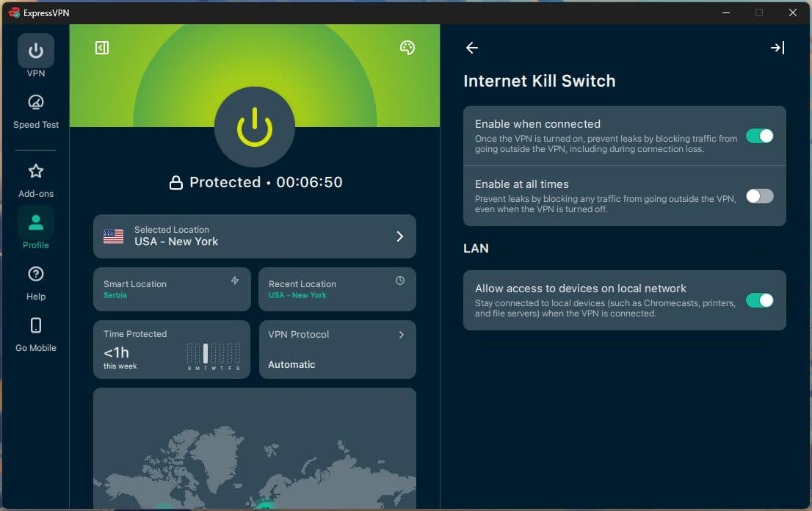Click the lightning bolt on Smart Location

[x=235, y=280]
